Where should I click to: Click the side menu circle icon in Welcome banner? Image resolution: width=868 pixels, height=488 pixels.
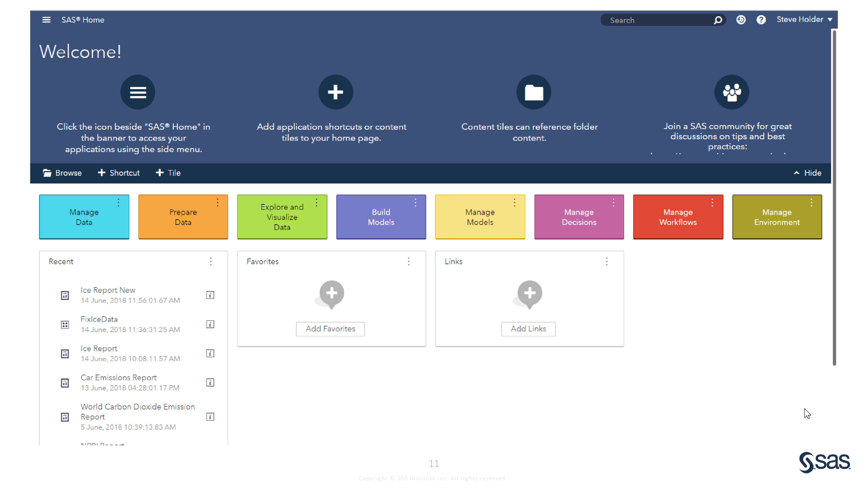[x=138, y=92]
